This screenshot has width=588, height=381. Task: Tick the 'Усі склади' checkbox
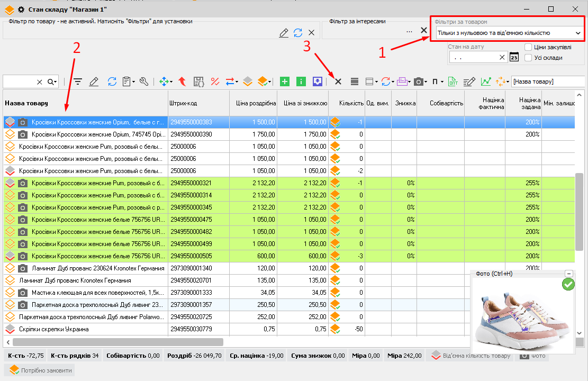click(x=528, y=58)
